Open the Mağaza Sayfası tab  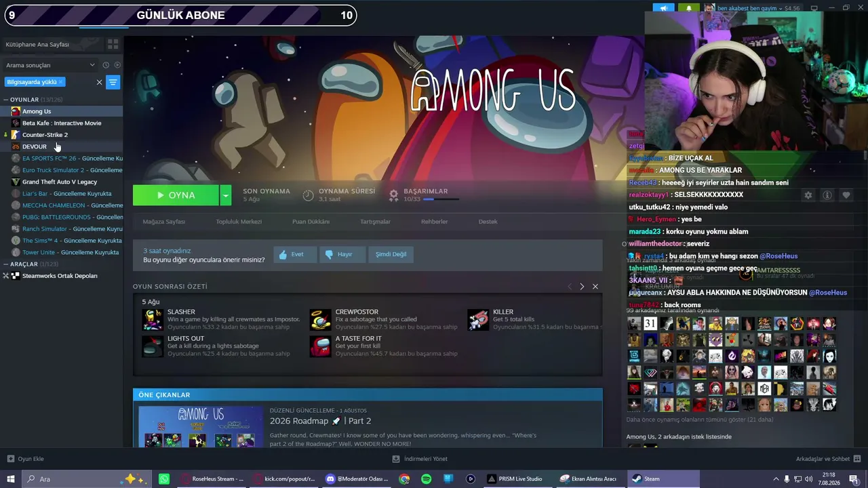click(x=163, y=222)
